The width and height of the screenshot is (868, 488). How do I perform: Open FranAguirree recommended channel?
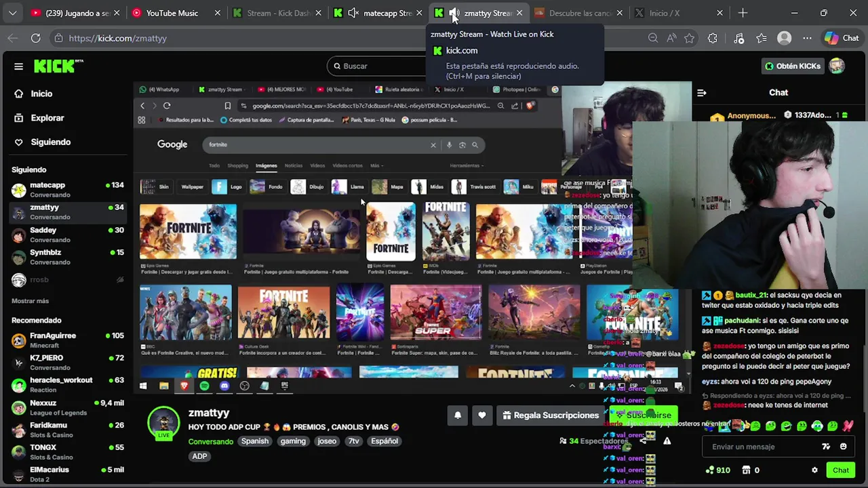point(68,340)
